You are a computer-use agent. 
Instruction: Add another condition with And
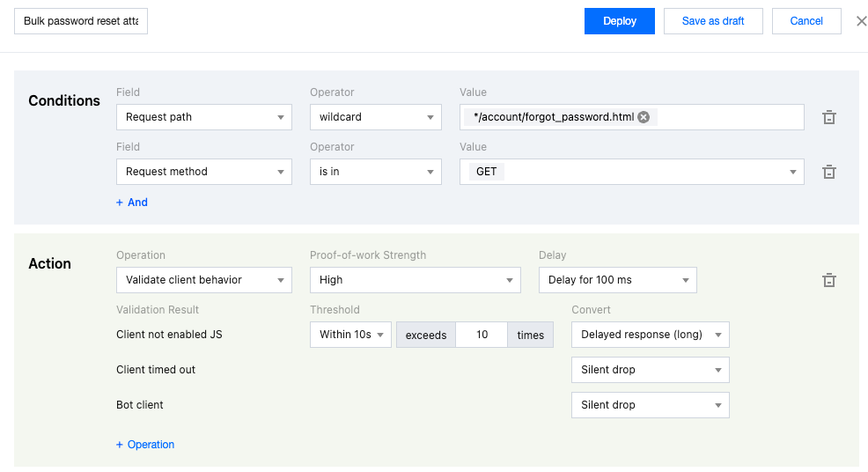pyautogui.click(x=132, y=203)
